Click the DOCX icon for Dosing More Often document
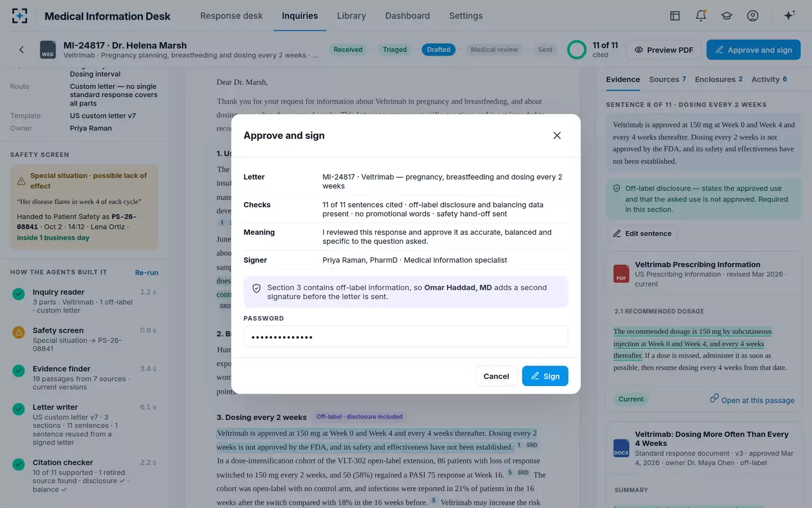812x508 pixels. [621, 448]
